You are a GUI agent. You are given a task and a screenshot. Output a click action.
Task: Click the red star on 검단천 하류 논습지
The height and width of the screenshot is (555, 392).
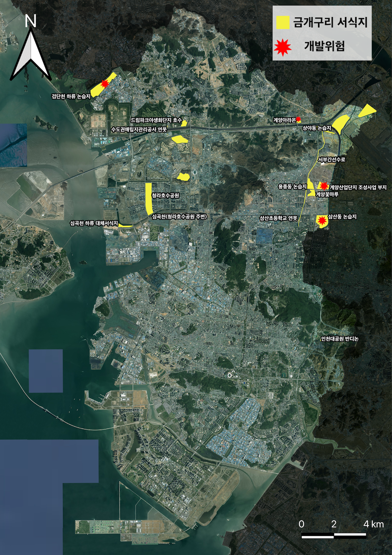(x=105, y=84)
